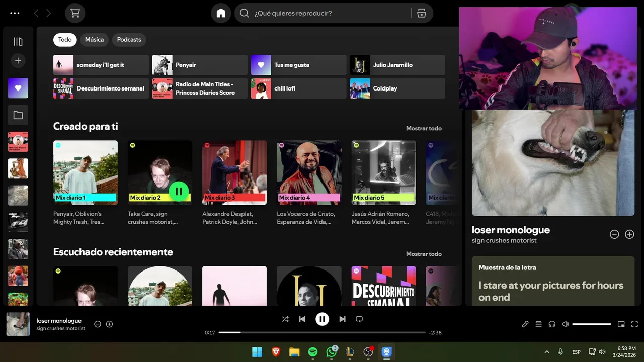This screenshot has width=644, height=362.
Task: Hide song with bottom-bar minus icon
Action: pyautogui.click(x=98, y=324)
